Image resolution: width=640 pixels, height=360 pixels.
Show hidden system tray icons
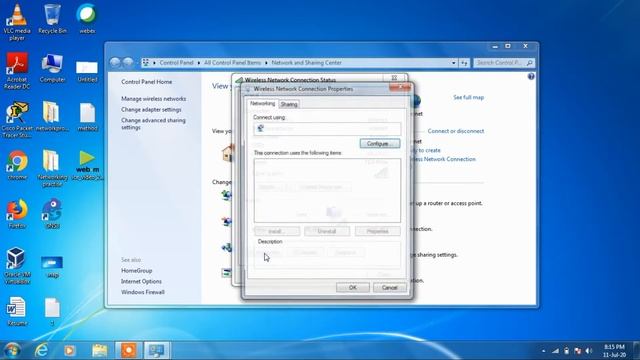point(543,351)
